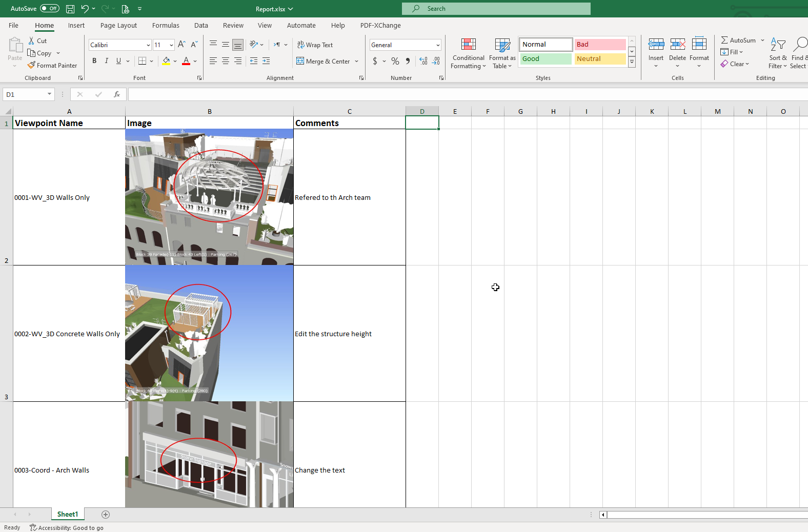The image size is (808, 532).
Task: Click the Merge & Center icon
Action: 300,61
